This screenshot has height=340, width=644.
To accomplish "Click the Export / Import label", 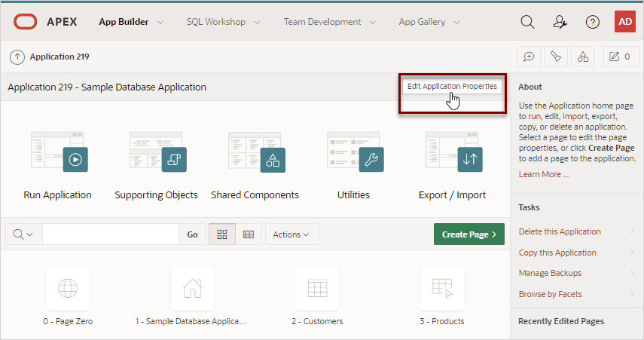I will 452,195.
